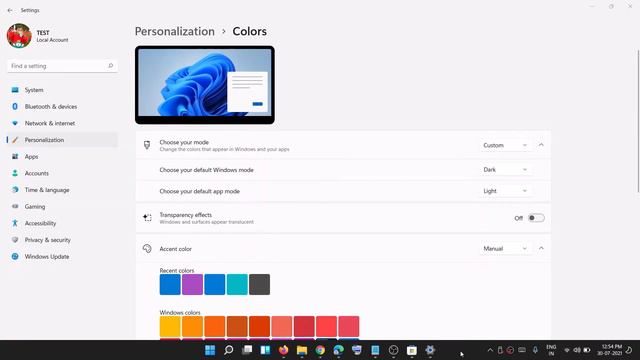Turn on the Transparency effects switch
This screenshot has height=360, width=640.
536,218
